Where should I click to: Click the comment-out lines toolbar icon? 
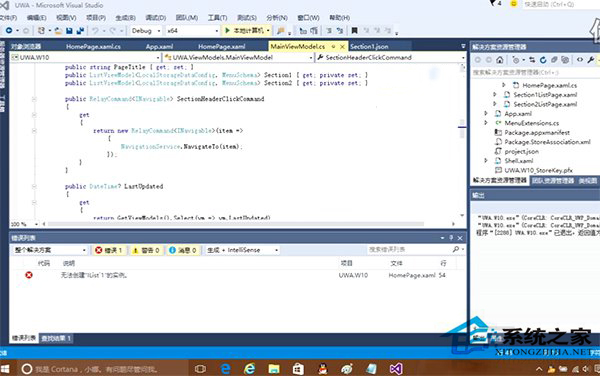point(329,31)
